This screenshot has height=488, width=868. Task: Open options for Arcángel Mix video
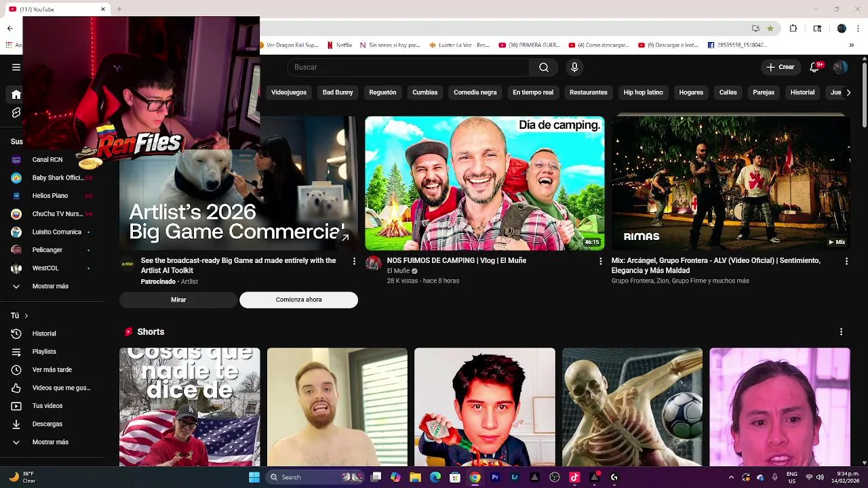coord(846,261)
